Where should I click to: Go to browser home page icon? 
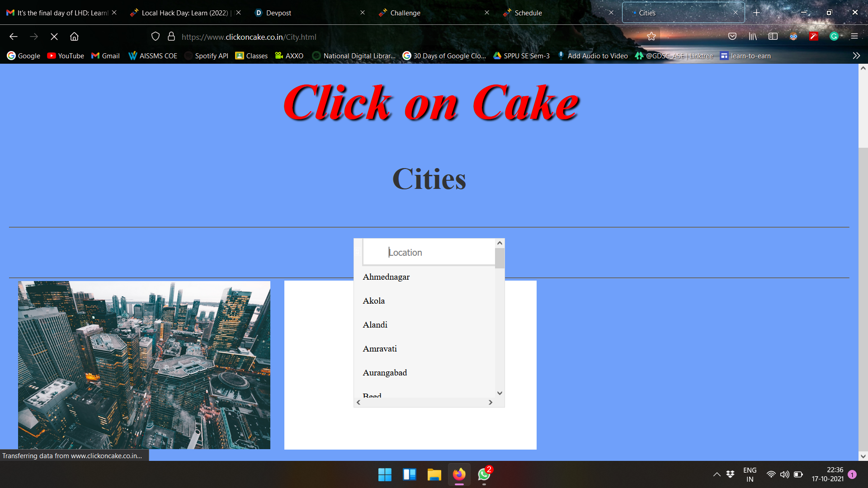point(74,37)
